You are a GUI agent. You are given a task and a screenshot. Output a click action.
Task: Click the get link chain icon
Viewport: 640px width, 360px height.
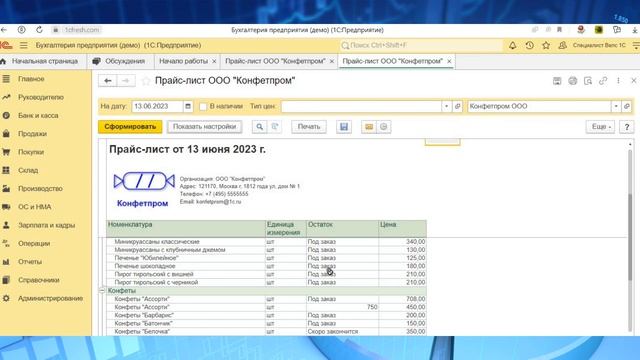point(603,81)
